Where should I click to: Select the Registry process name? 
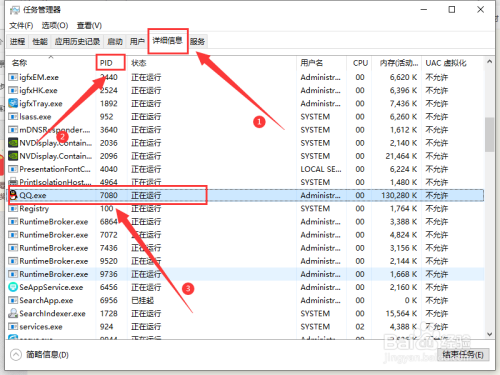point(34,209)
